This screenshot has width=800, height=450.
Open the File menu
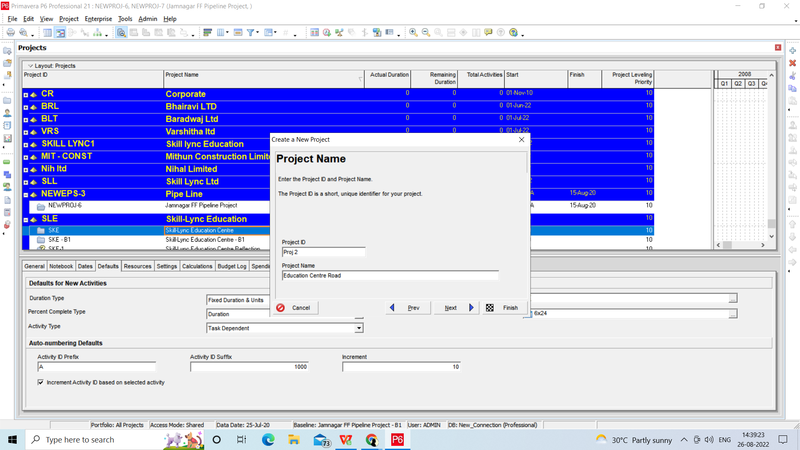(x=12, y=19)
